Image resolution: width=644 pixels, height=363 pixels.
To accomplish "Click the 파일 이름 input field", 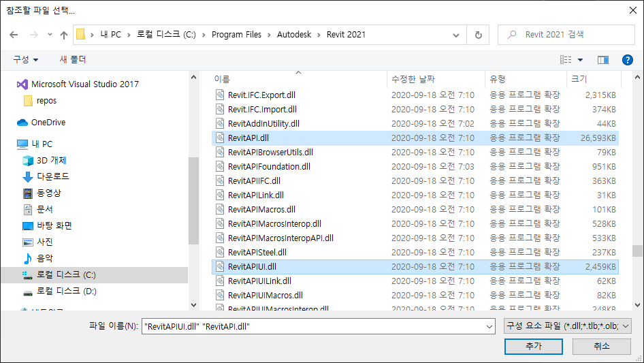I will coord(313,326).
